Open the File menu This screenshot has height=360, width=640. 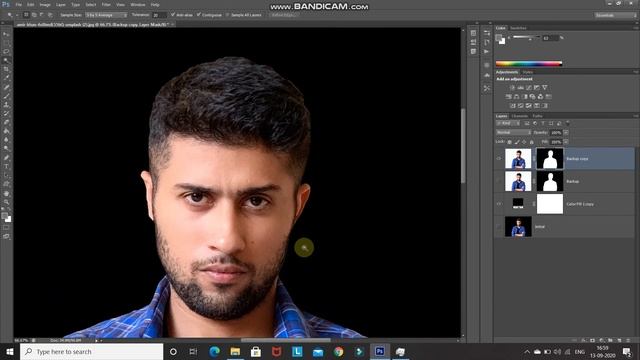[19, 4]
